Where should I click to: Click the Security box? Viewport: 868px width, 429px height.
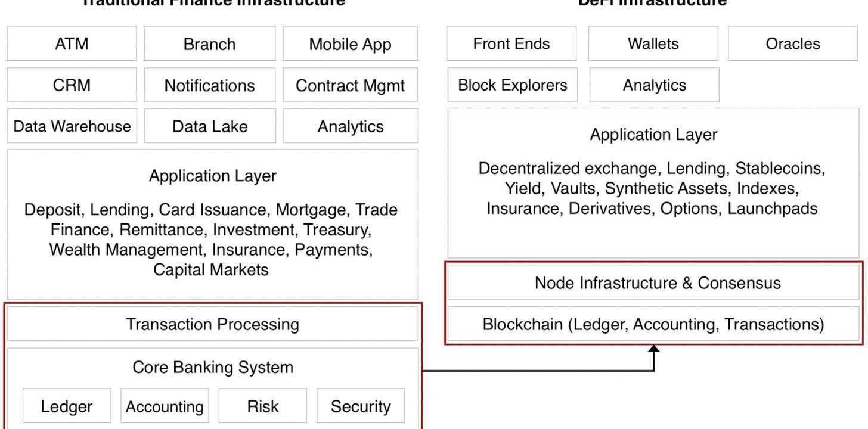point(361,406)
